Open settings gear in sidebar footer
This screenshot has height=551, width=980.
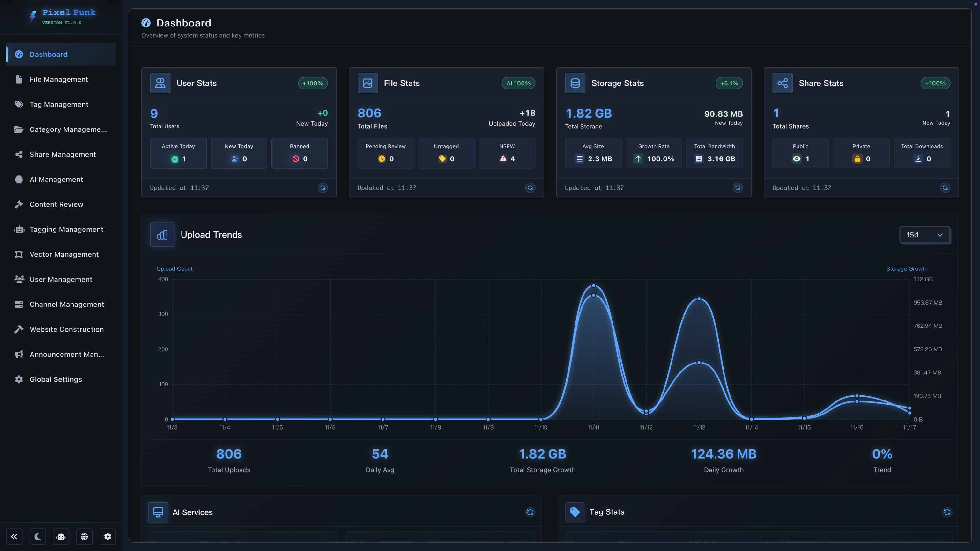point(108,537)
